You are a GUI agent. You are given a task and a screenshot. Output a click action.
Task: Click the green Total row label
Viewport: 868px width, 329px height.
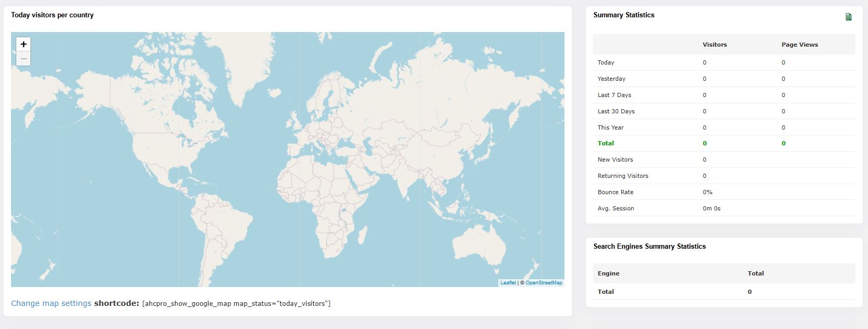[605, 143]
